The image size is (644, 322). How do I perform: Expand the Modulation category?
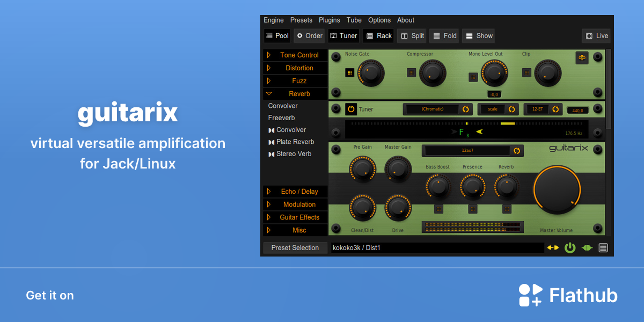click(x=295, y=204)
